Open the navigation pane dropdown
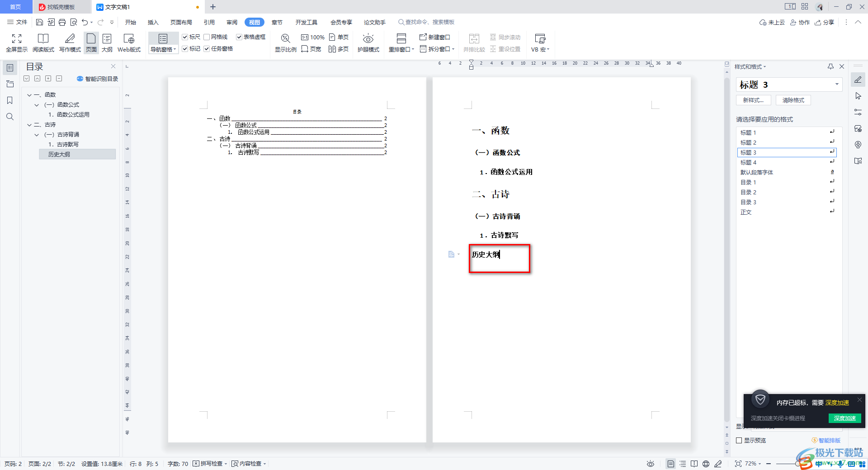 click(163, 50)
